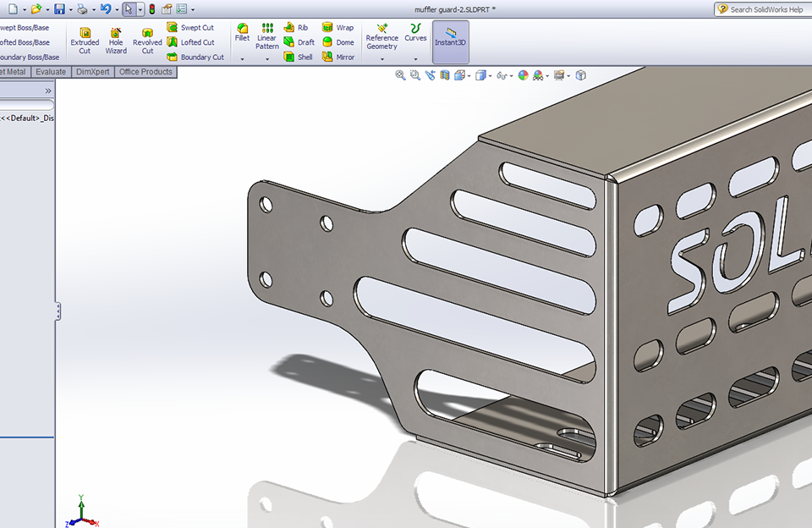812x528 pixels.
Task: Open the Office Products tab
Action: point(145,72)
